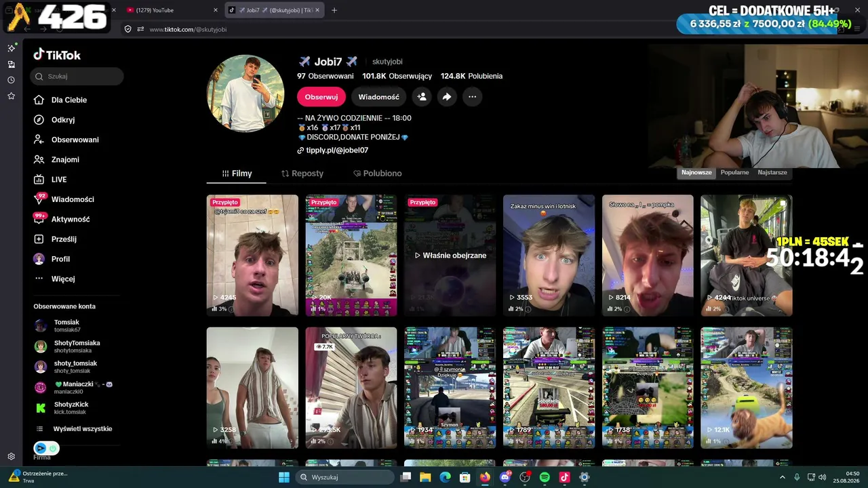Show hidden system tray icons
The width and height of the screenshot is (868, 488).
782,477
